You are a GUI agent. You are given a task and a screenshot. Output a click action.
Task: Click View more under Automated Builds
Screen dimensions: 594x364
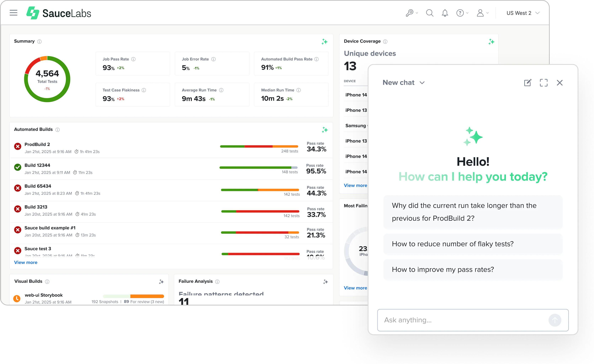[26, 262]
